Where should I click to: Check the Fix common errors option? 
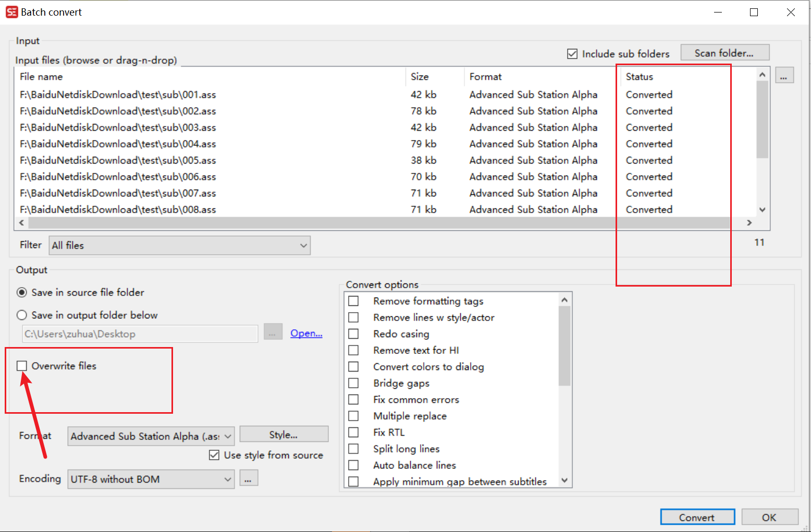354,399
